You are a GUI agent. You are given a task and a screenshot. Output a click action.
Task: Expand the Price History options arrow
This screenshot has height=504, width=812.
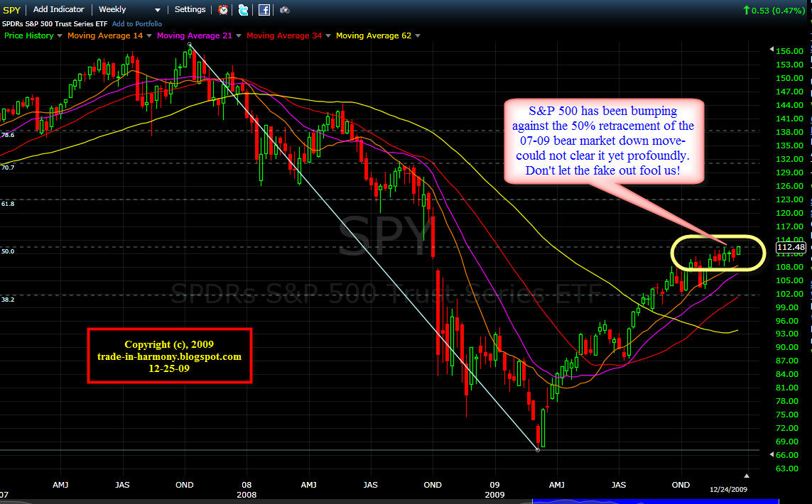(x=60, y=35)
